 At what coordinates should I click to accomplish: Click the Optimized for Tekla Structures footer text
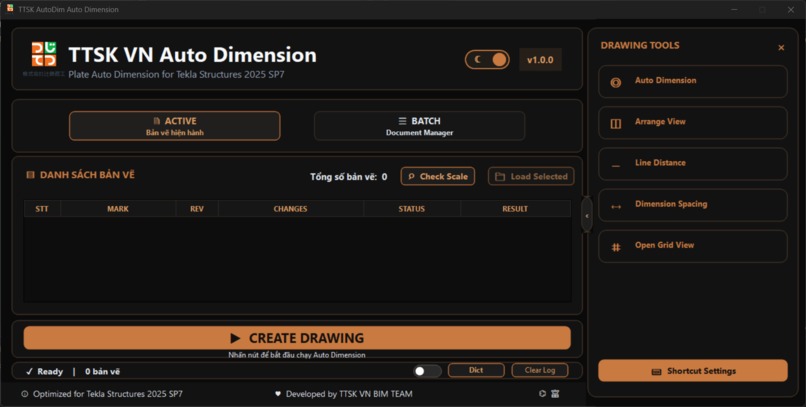tap(108, 394)
